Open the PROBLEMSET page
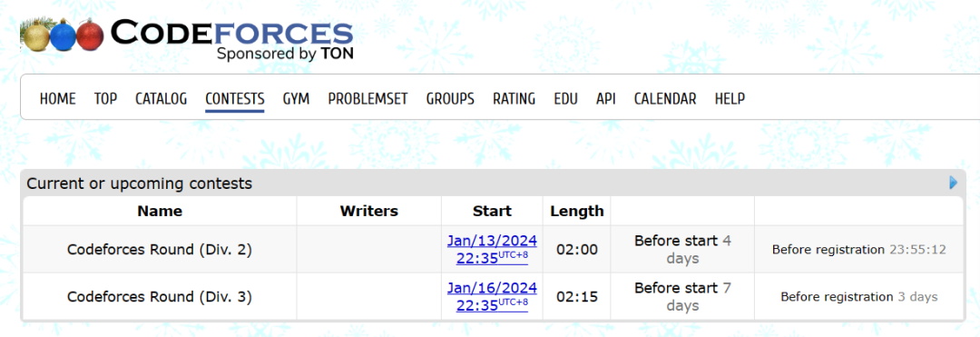The image size is (980, 337). [x=368, y=99]
